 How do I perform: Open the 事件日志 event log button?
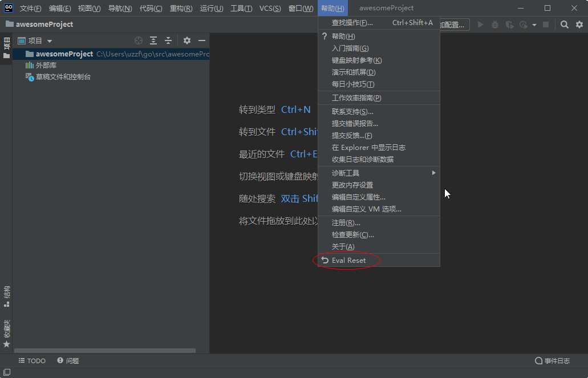point(552,361)
